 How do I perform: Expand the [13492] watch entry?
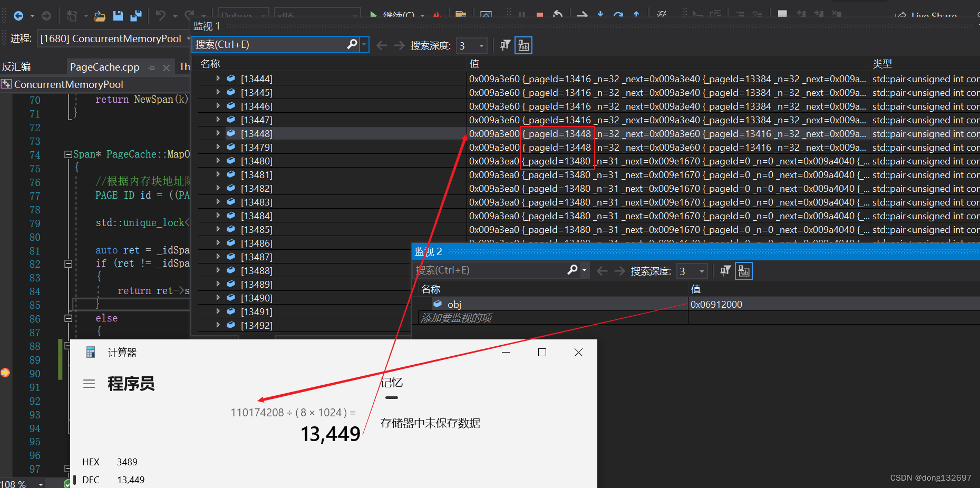pos(218,325)
